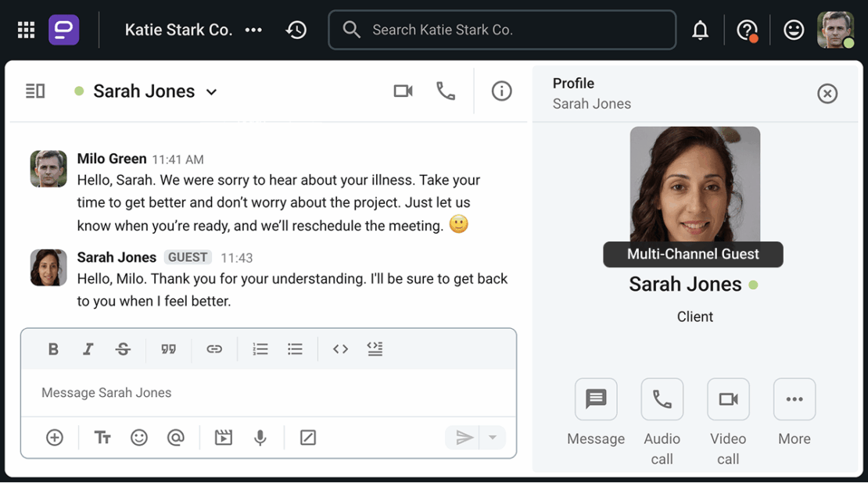The image size is (868, 483).
Task: Open conversation info panel icon
Action: (x=501, y=91)
